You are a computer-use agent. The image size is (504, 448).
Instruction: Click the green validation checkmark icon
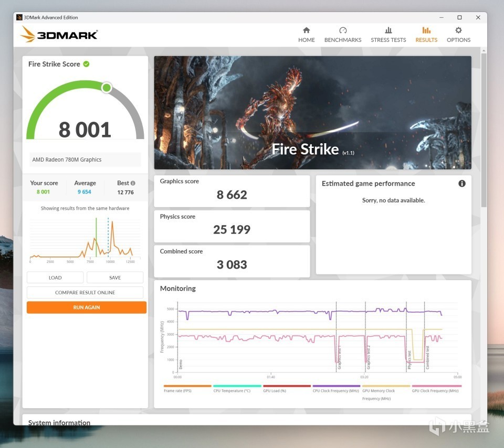point(86,64)
